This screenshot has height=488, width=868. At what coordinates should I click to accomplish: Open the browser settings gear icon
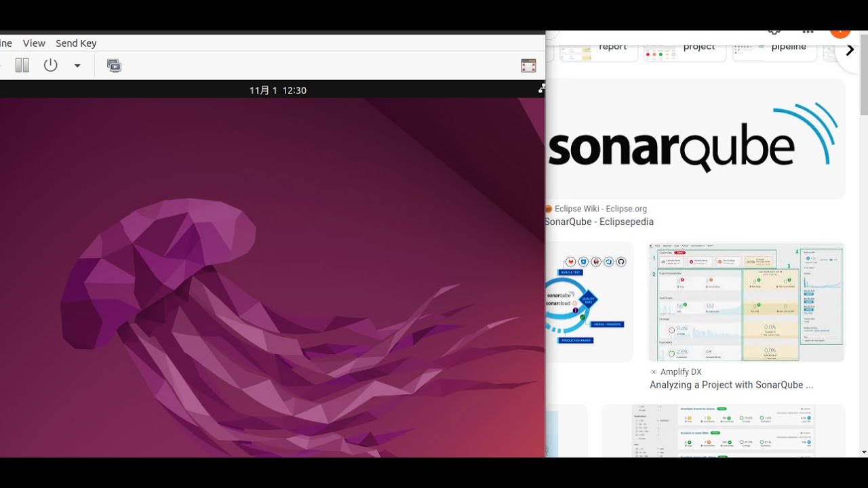click(774, 31)
